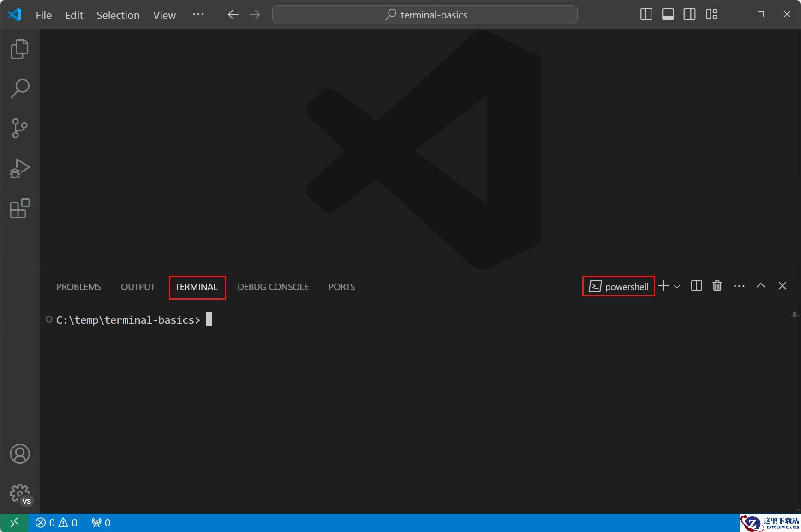Image resolution: width=801 pixels, height=532 pixels.
Task: Toggle the secondary side bar layout
Action: click(x=690, y=15)
